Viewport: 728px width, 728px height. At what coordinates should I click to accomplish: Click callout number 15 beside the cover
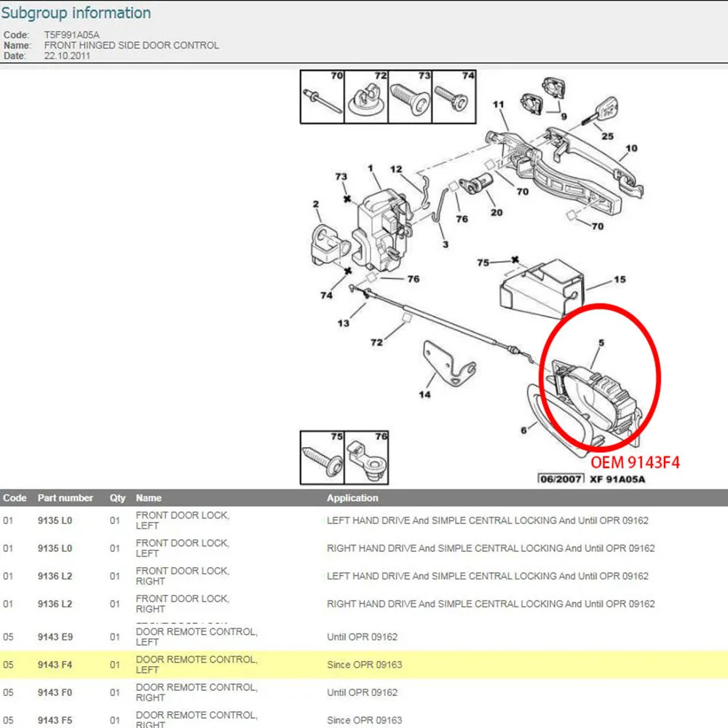(x=620, y=280)
